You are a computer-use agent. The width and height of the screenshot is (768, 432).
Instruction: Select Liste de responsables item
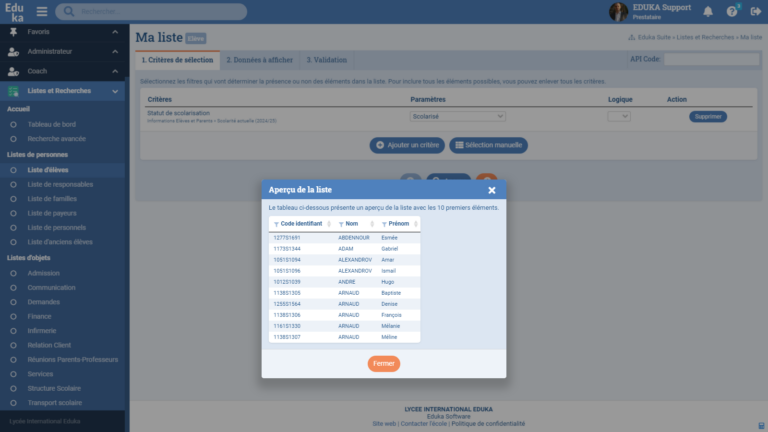[60, 185]
